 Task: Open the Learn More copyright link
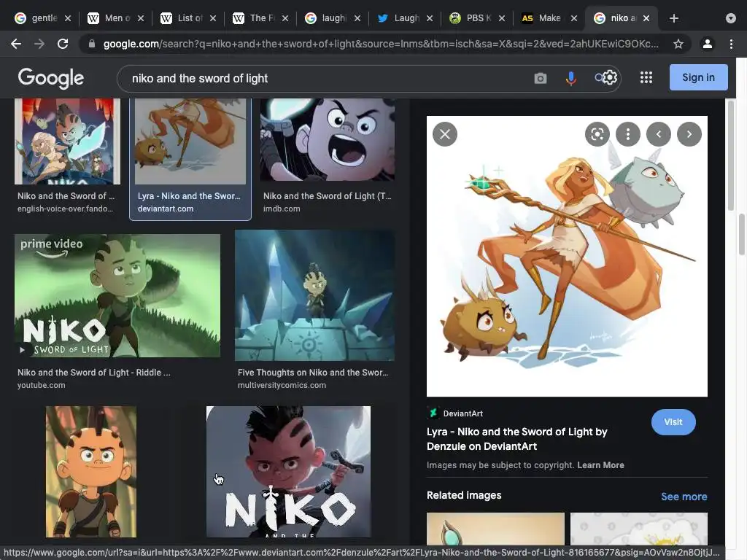[x=600, y=465]
